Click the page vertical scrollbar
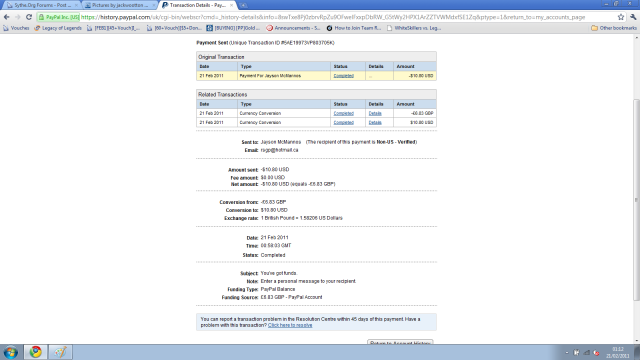Viewport: 640px width, 360px height. coord(636,200)
